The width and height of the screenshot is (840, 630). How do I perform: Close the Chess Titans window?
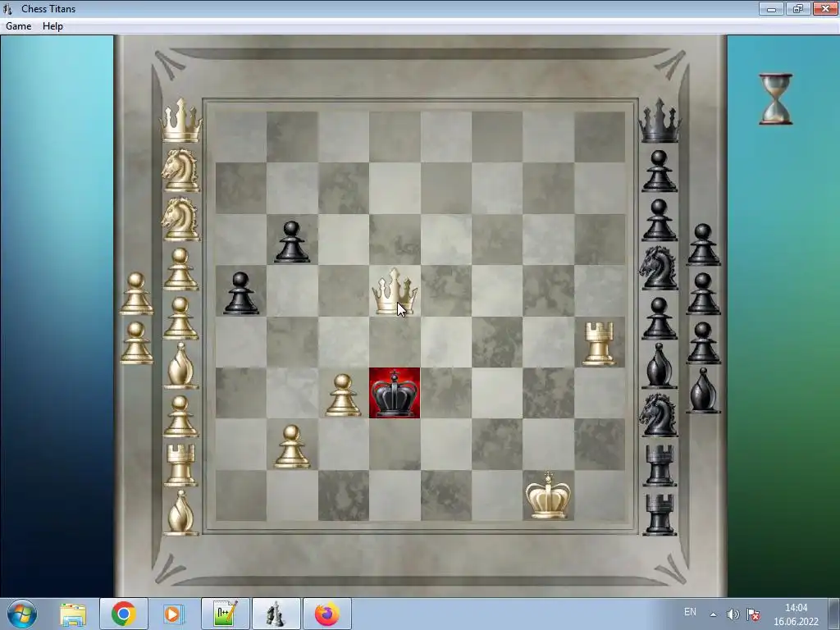point(825,8)
